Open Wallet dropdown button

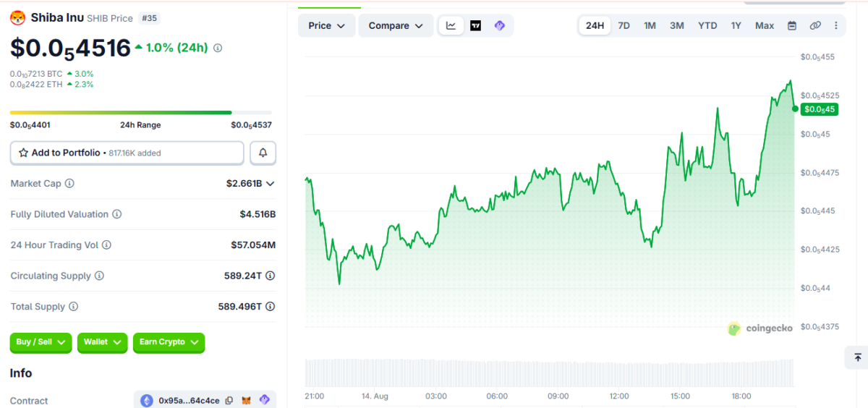pyautogui.click(x=103, y=342)
